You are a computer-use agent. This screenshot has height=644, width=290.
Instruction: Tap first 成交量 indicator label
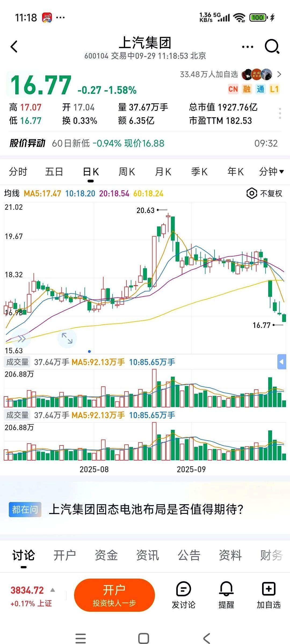(x=17, y=362)
